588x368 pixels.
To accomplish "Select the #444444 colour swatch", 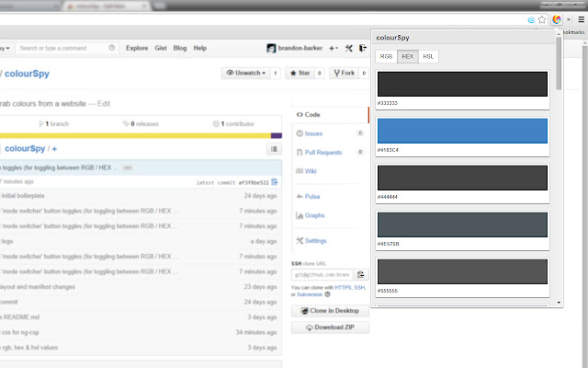I will 462,178.
